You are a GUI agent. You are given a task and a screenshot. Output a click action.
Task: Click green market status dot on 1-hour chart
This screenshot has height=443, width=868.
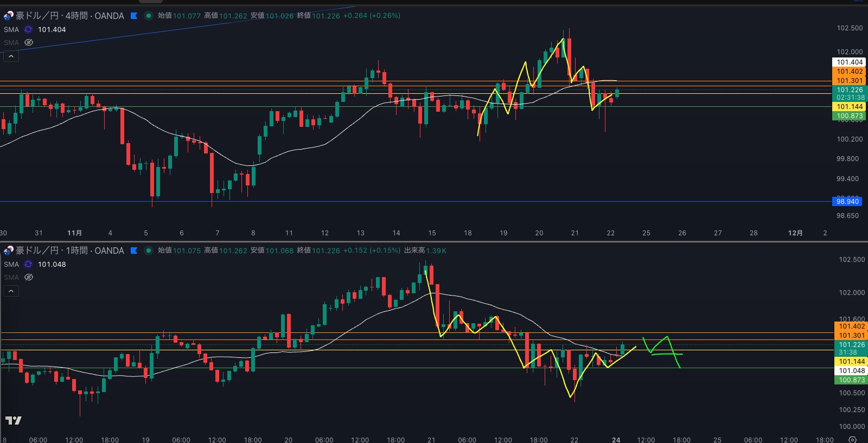point(148,251)
